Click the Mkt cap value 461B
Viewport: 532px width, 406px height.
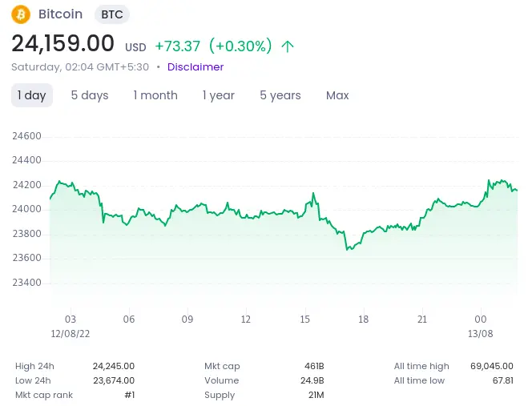pos(314,366)
